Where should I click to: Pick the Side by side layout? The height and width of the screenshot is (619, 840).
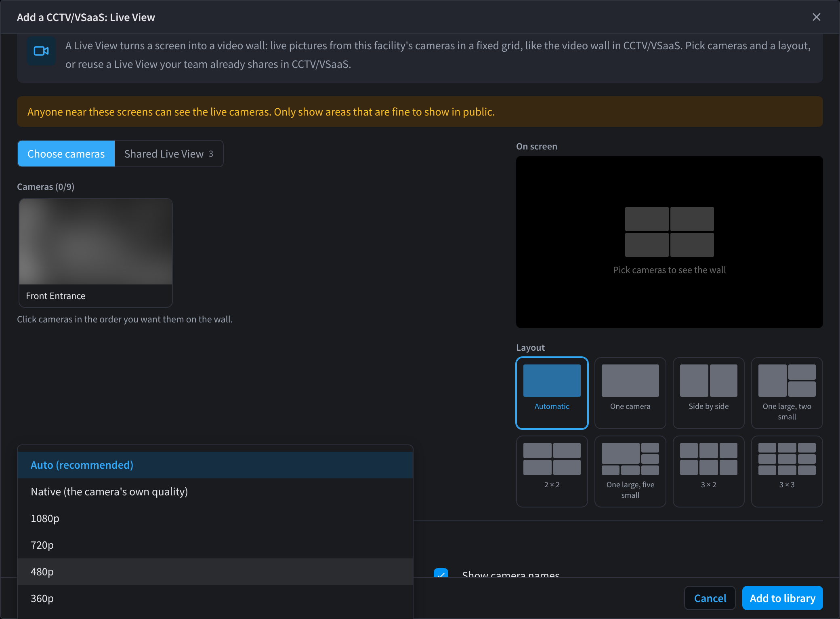708,393
